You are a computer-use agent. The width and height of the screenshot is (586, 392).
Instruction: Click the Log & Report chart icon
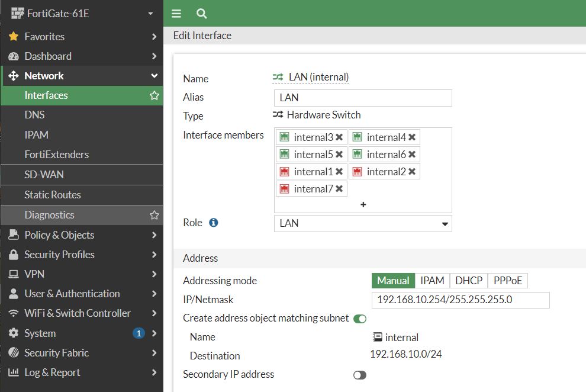(x=14, y=372)
